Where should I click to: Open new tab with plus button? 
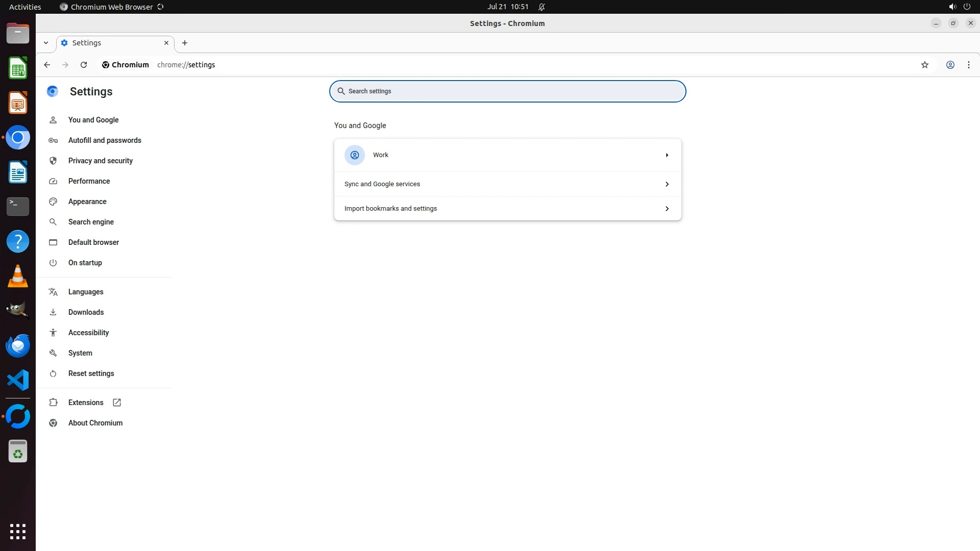[x=185, y=43]
